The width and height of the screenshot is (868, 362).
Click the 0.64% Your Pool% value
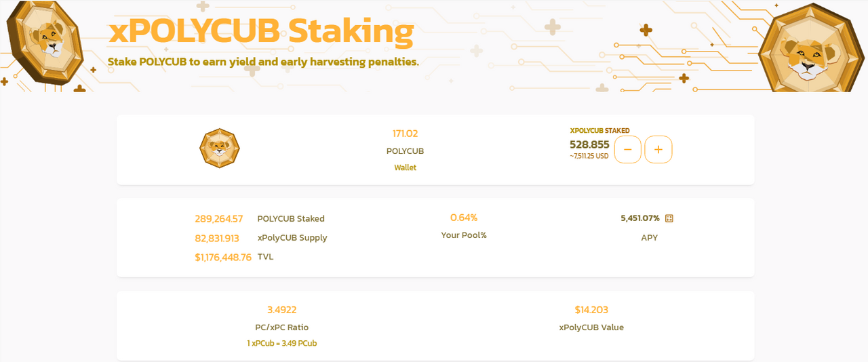[464, 218]
